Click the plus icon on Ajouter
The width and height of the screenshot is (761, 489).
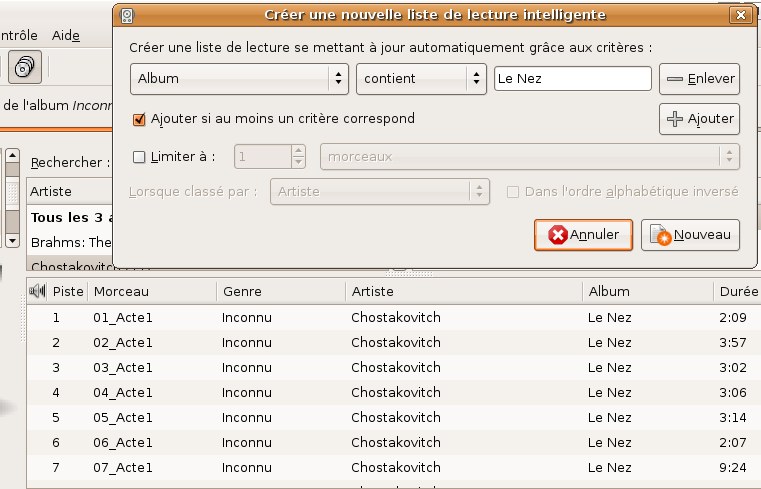point(675,119)
